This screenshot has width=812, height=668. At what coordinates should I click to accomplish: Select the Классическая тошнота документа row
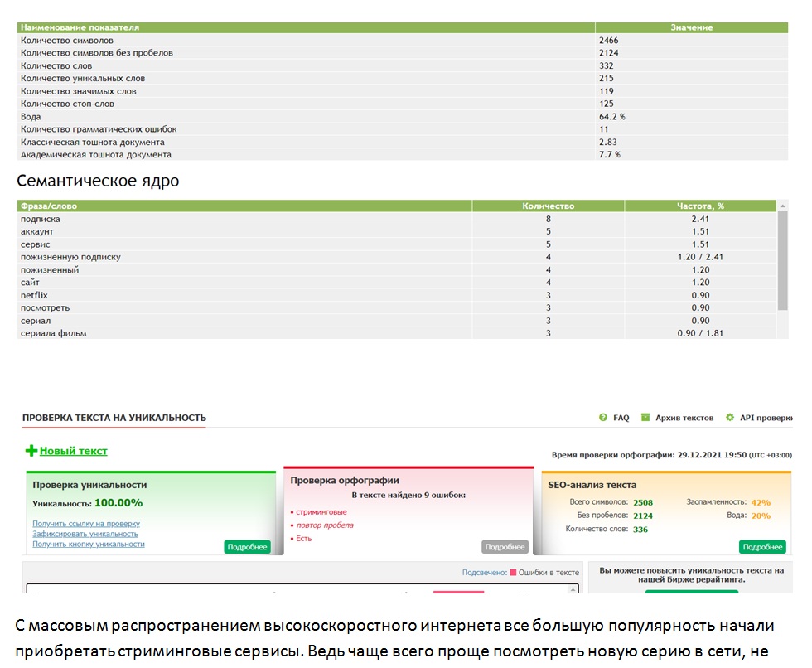[x=403, y=142]
